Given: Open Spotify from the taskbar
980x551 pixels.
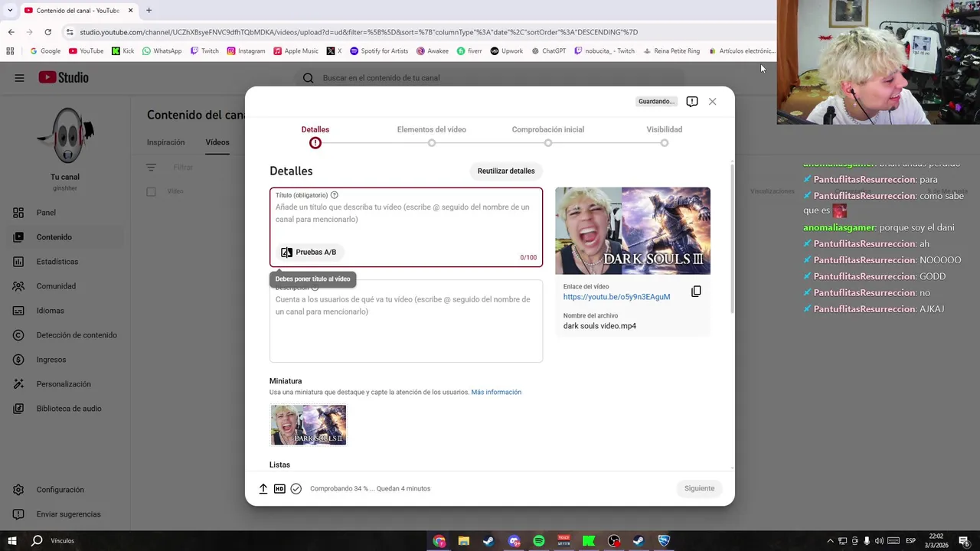Looking at the screenshot, I should tap(538, 541).
